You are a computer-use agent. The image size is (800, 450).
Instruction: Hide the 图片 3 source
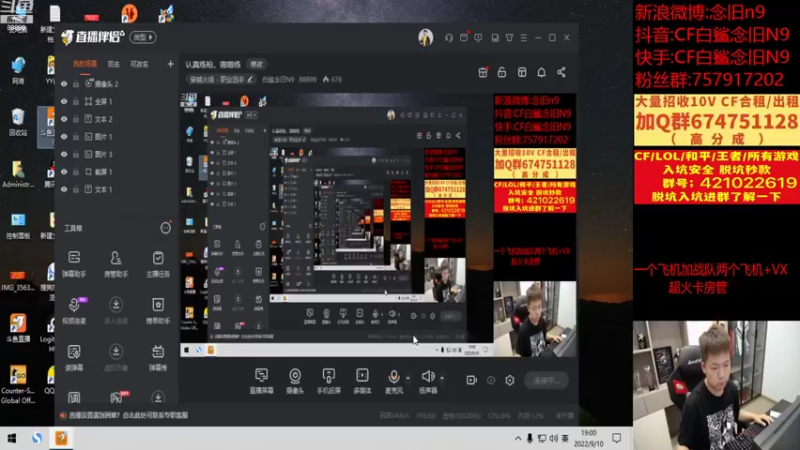coord(64,154)
